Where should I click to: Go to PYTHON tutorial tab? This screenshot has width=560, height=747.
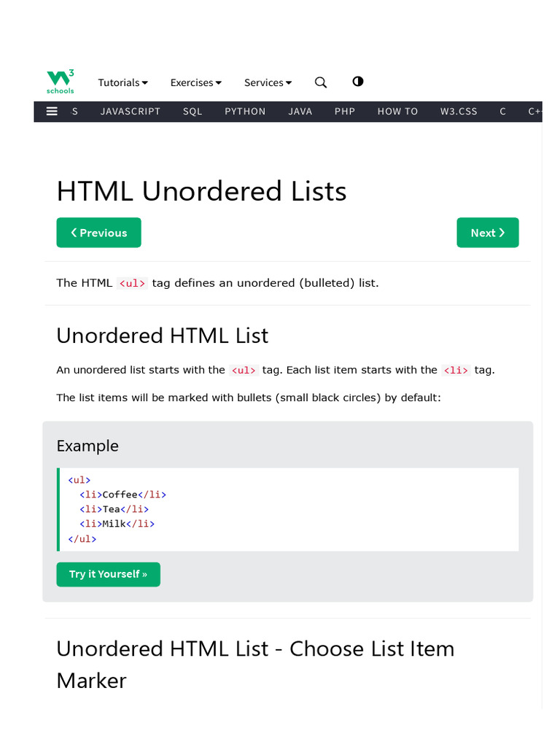(245, 112)
